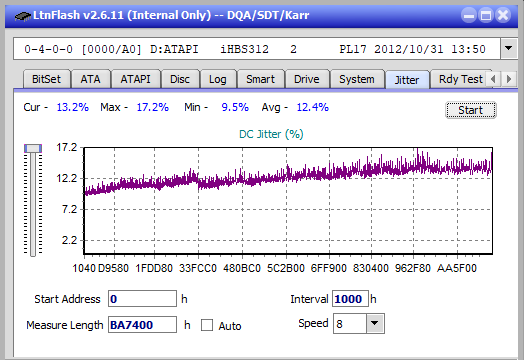The image size is (524, 360).
Task: Select the Jitter tab
Action: pyautogui.click(x=407, y=80)
